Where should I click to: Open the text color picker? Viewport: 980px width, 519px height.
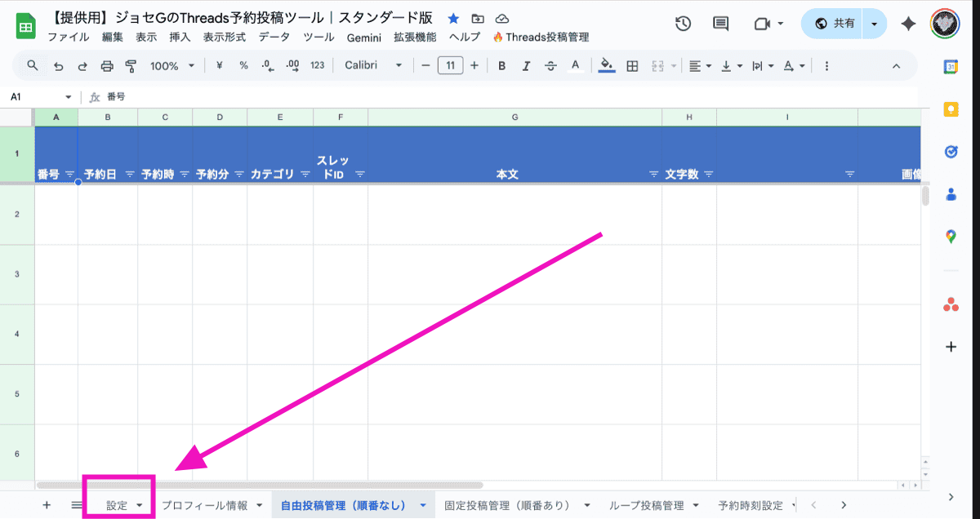(575, 65)
